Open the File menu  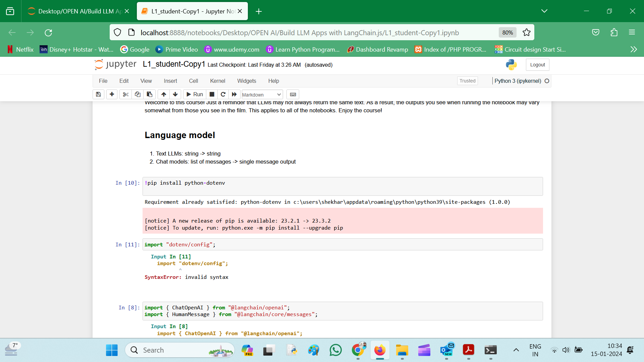(x=103, y=81)
